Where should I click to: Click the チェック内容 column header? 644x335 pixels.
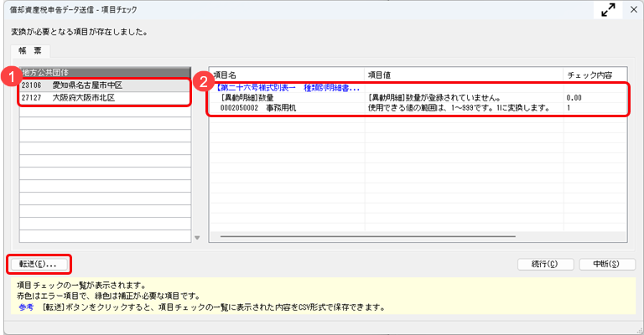pyautogui.click(x=594, y=75)
